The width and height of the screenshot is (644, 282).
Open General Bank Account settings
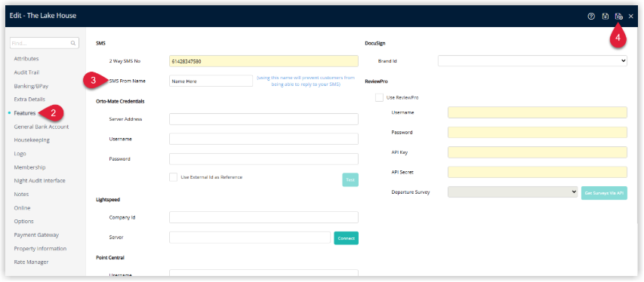(x=42, y=127)
